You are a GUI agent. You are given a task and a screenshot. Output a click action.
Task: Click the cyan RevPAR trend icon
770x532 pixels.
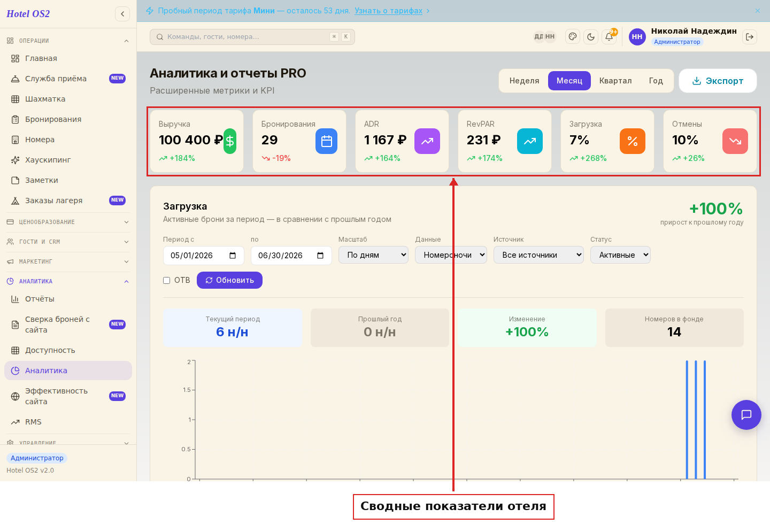pyautogui.click(x=530, y=141)
